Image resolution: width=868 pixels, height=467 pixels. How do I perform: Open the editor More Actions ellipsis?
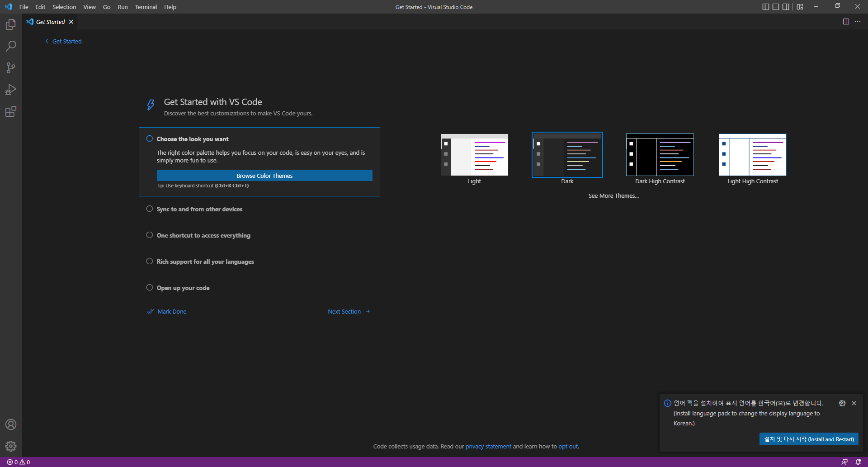(858, 22)
